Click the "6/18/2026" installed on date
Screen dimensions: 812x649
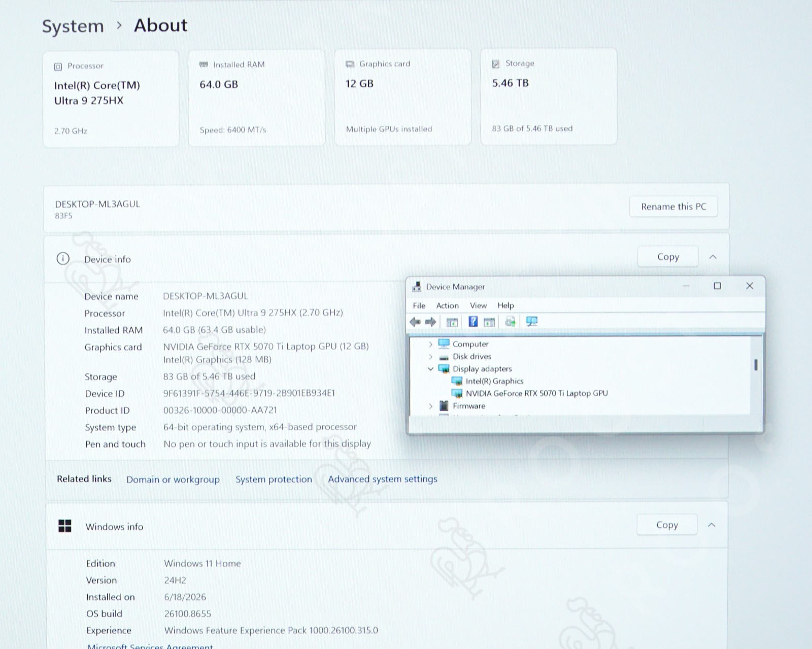tap(185, 597)
